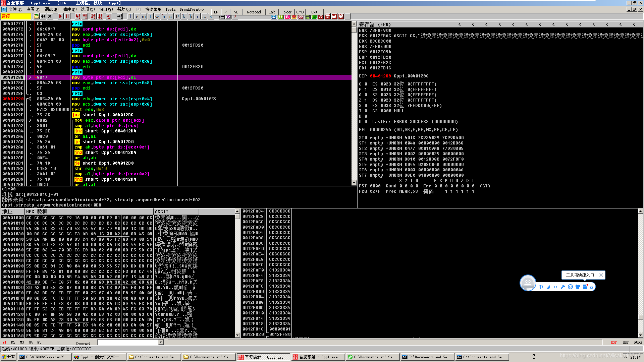Click the Step into toolbar icon
644x362 pixels.
(78, 16)
